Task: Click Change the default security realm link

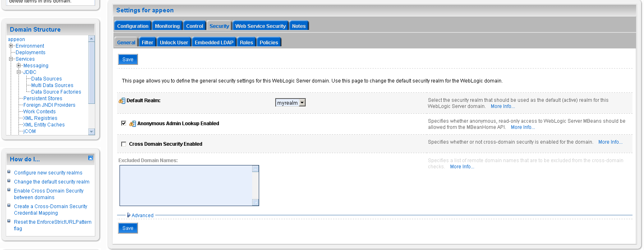Action: (x=52, y=182)
